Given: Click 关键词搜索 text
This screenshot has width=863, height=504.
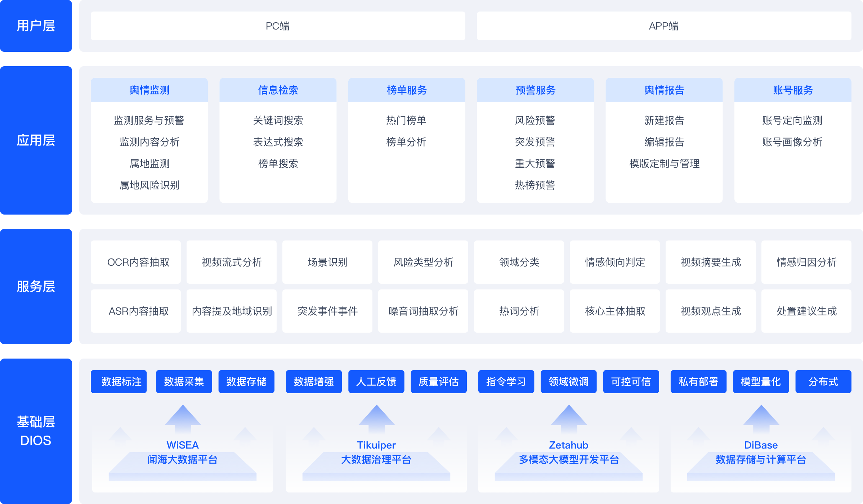Looking at the screenshot, I should point(278,120).
